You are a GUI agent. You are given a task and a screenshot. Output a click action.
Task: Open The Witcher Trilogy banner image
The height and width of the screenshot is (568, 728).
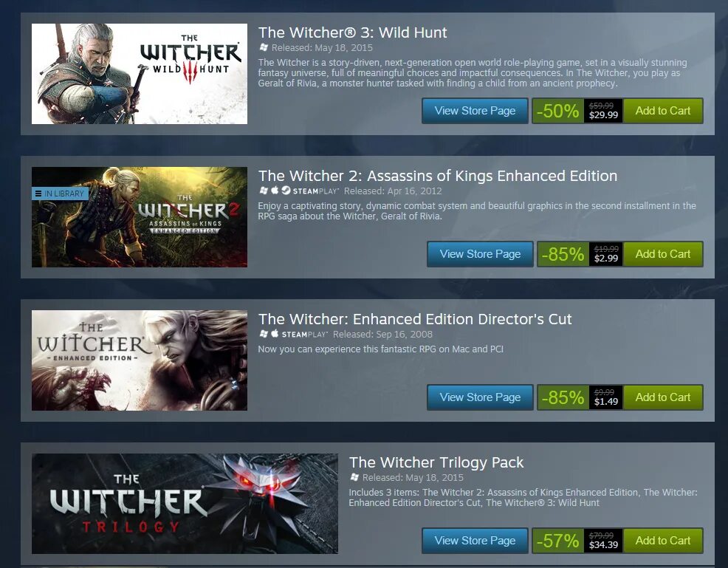pyautogui.click(x=185, y=504)
